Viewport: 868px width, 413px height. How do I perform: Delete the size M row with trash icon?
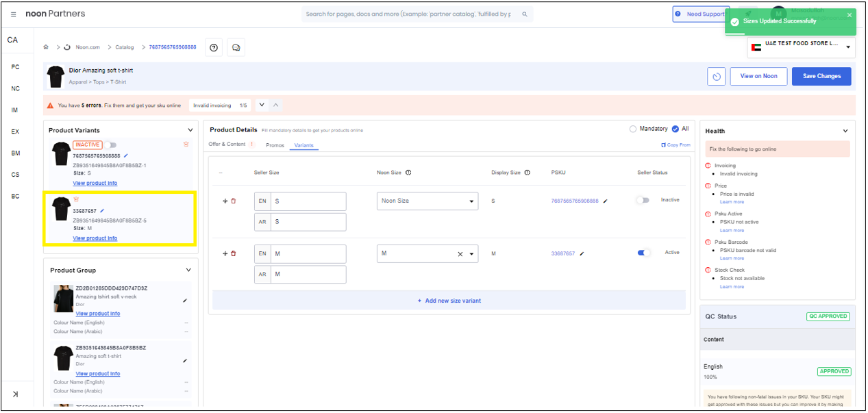[233, 253]
